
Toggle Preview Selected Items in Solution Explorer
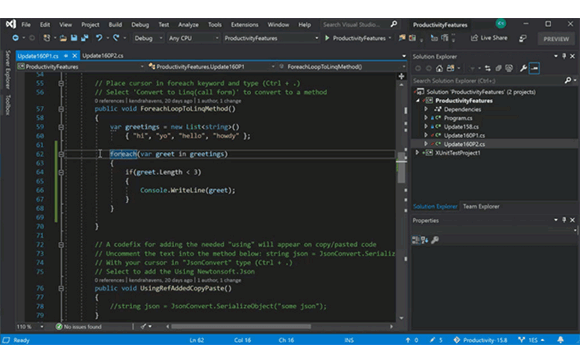(x=534, y=68)
